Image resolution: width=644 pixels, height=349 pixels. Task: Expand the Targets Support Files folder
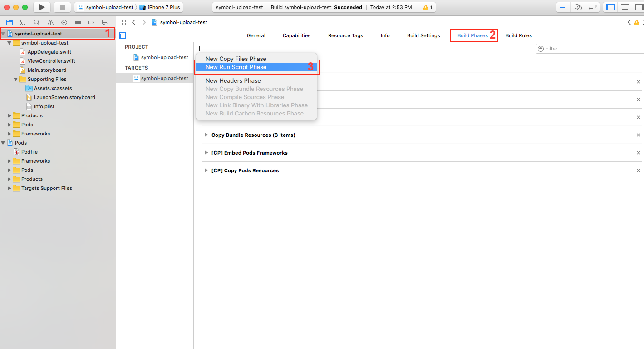tap(10, 188)
